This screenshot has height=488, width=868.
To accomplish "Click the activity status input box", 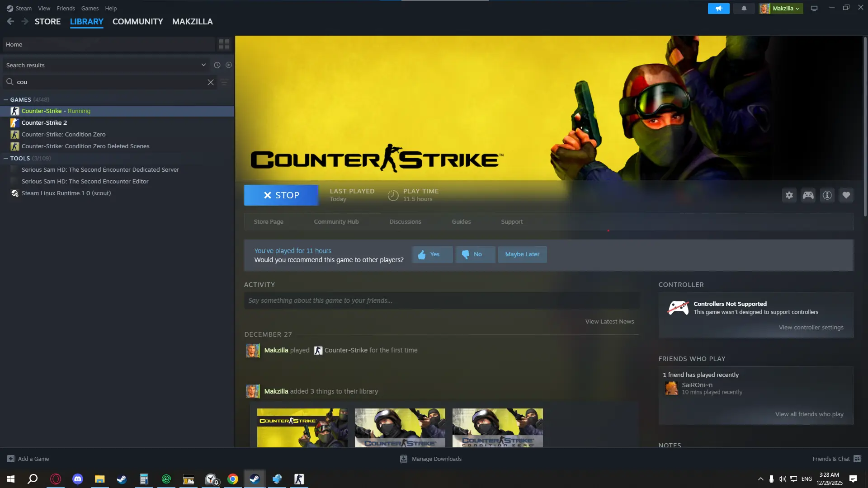I will pos(442,300).
